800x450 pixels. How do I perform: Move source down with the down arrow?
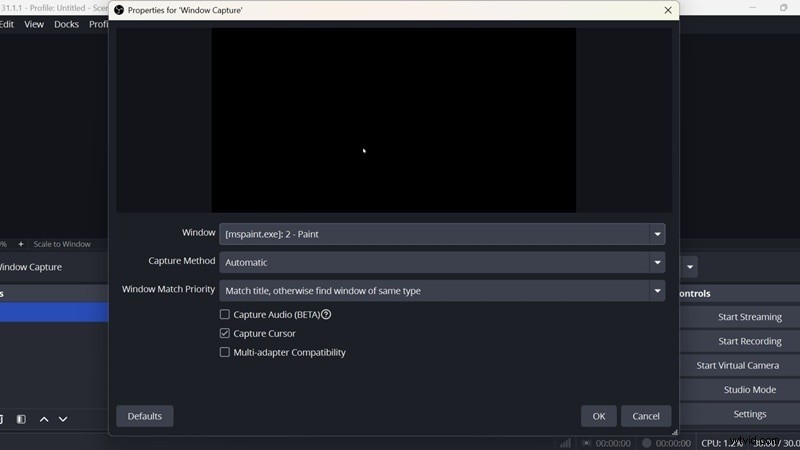[x=63, y=419]
